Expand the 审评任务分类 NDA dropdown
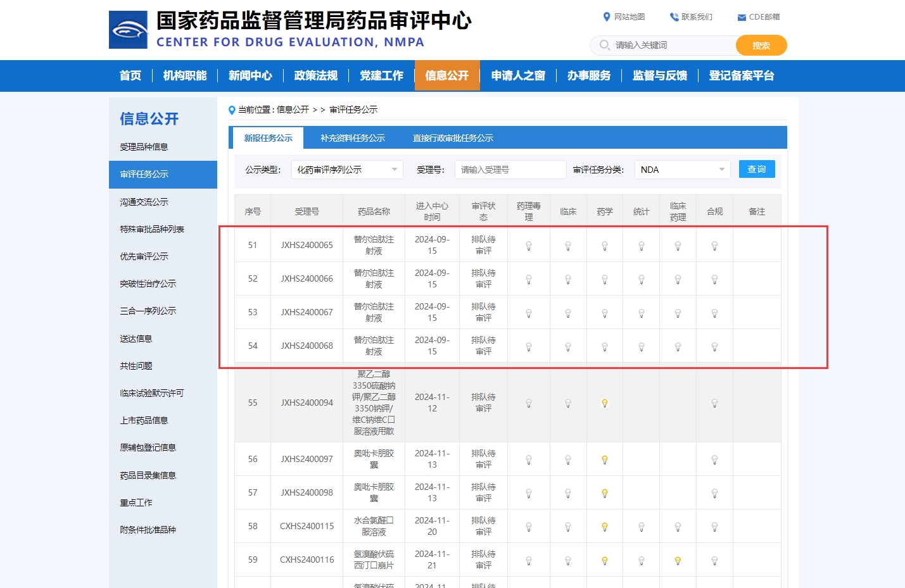This screenshot has width=905, height=588. pos(682,170)
